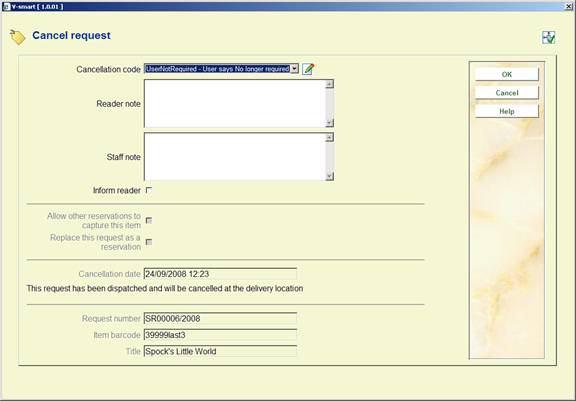Open the Cancellation code dropdown arrow
Image resolution: width=576 pixels, height=401 pixels.
[x=294, y=69]
